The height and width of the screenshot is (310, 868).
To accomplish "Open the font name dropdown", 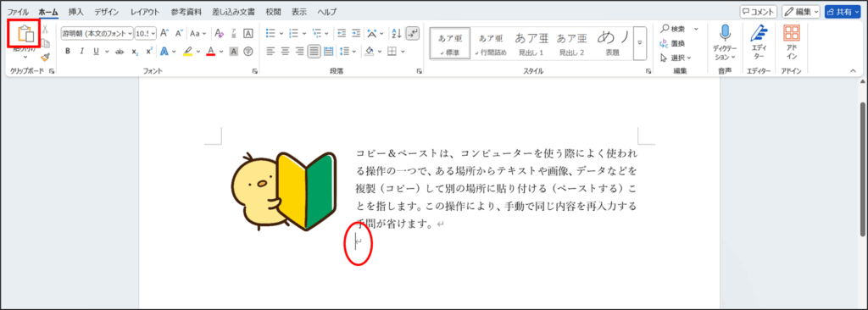I will [x=97, y=33].
